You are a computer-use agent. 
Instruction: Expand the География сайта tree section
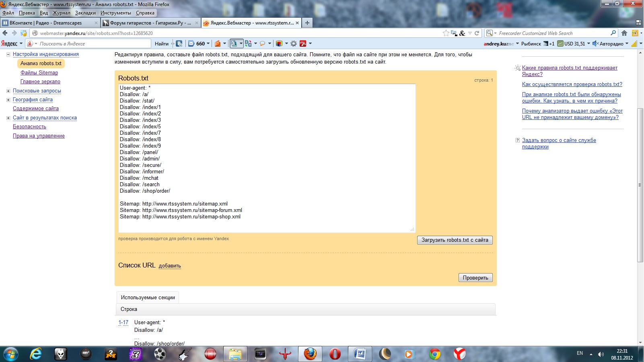[8, 100]
